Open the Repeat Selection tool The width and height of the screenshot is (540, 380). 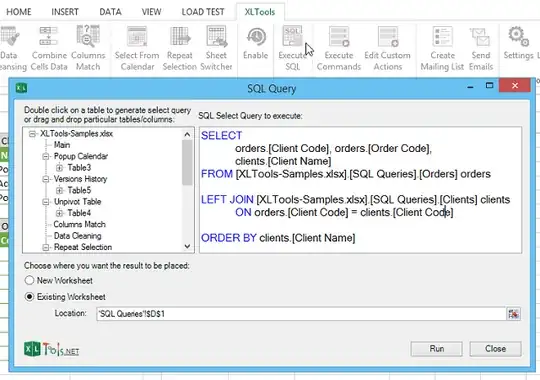(179, 48)
